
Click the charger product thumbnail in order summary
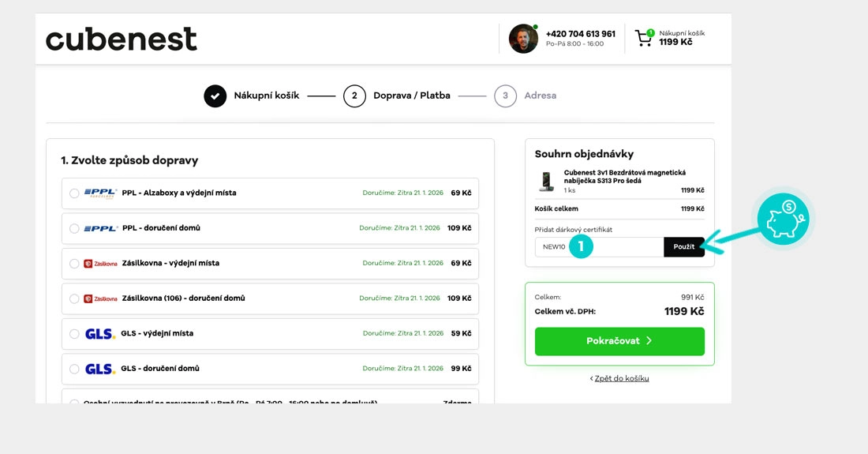click(546, 182)
